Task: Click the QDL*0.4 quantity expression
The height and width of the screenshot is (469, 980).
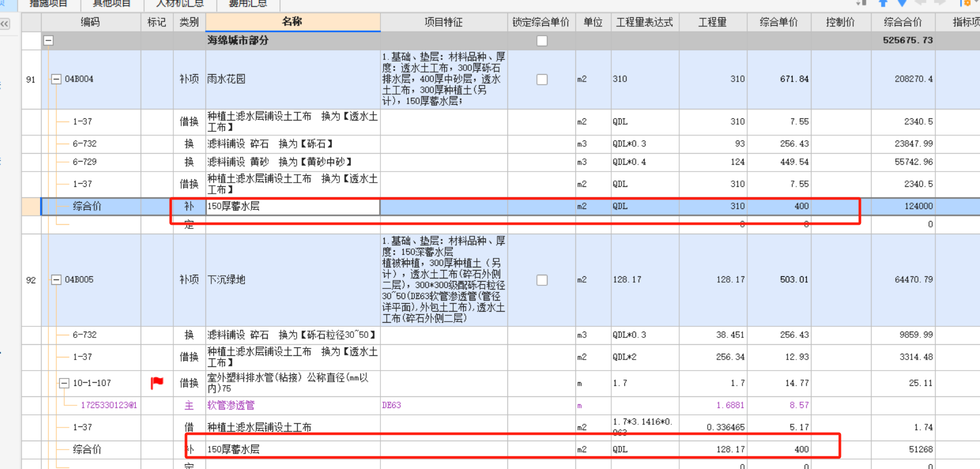Action: (629, 162)
